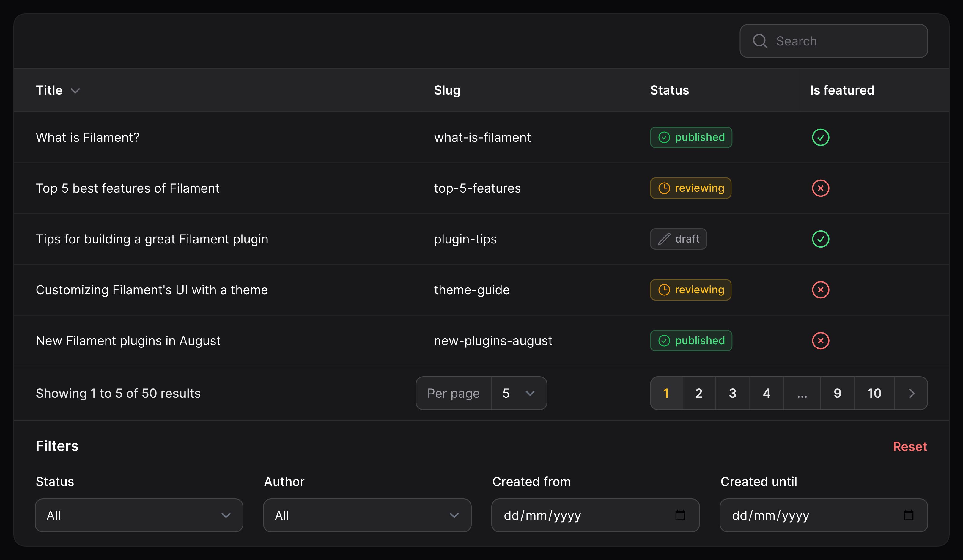The width and height of the screenshot is (963, 560).
Task: Click the published badge for What is Filament?
Action: [691, 137]
